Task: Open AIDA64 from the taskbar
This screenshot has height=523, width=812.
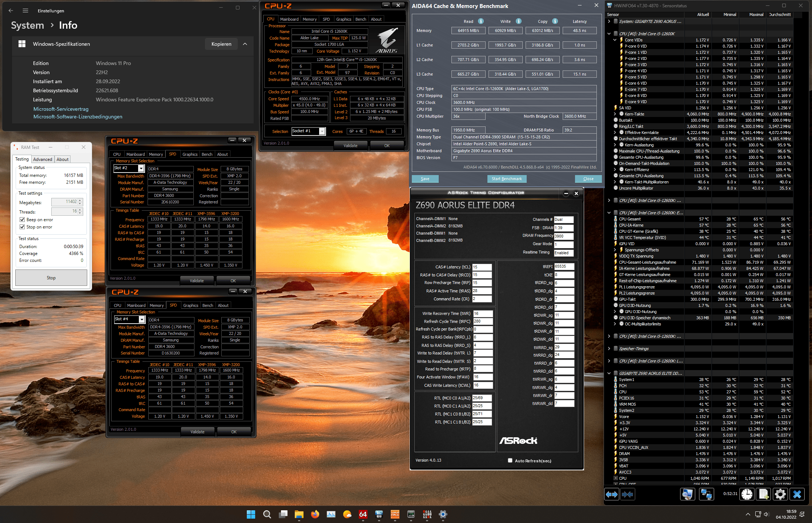Action: [x=363, y=514]
